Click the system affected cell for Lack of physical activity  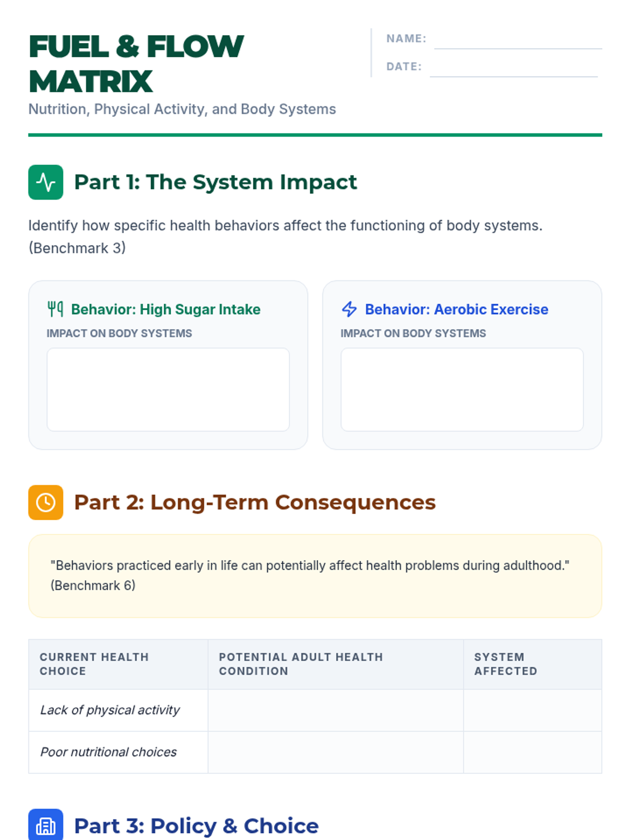tap(533, 710)
